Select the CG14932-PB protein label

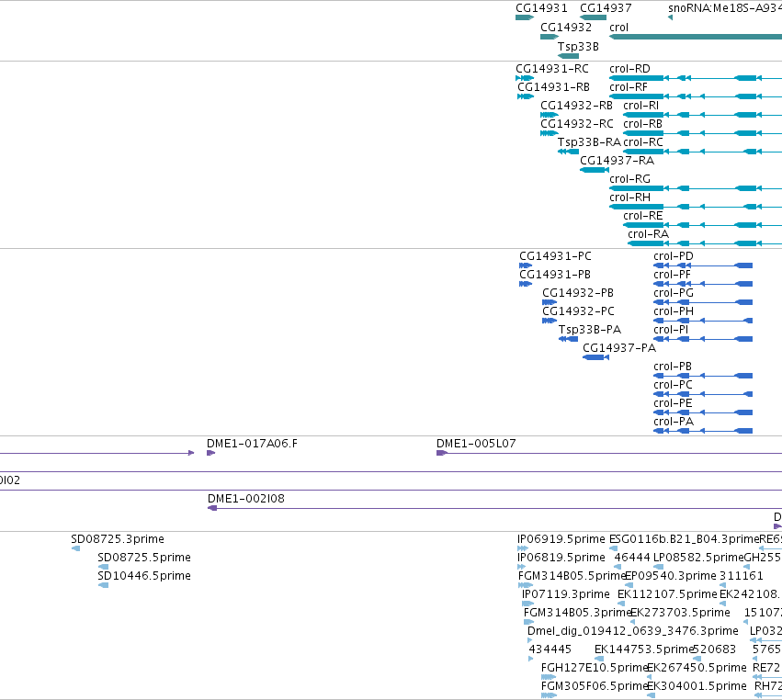click(578, 293)
